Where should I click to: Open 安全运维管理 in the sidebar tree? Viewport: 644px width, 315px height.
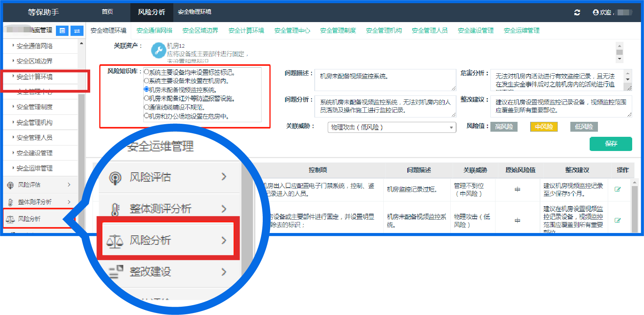[35, 168]
